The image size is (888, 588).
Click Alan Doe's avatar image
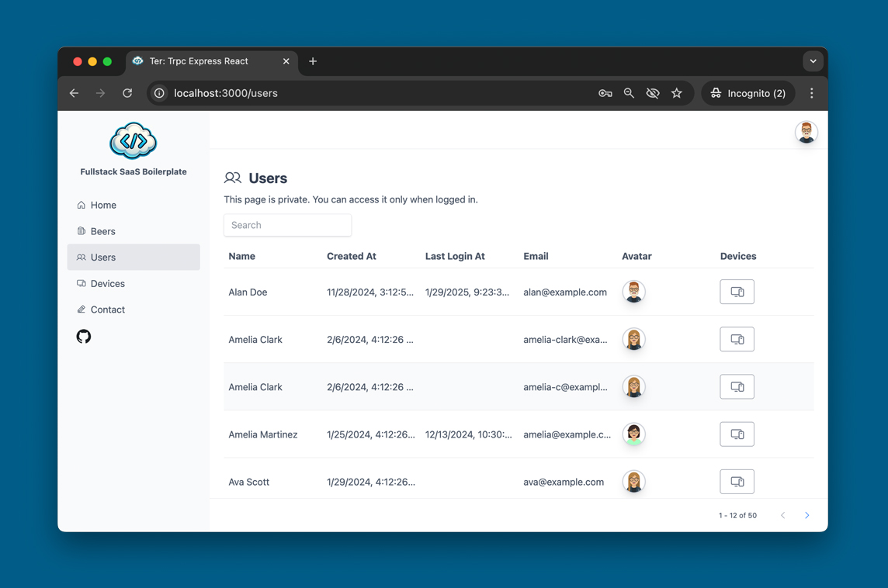(633, 292)
